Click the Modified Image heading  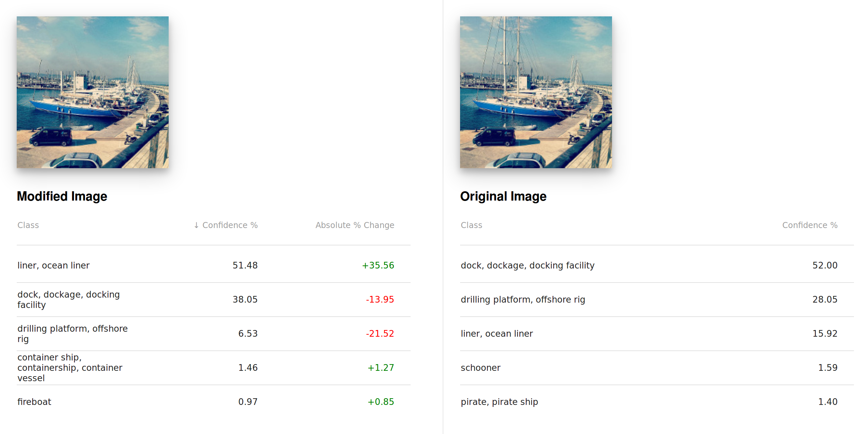[x=62, y=196]
